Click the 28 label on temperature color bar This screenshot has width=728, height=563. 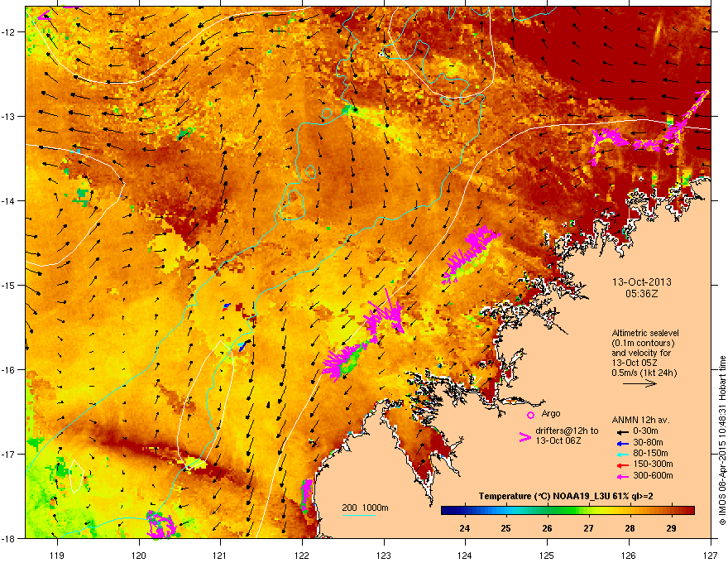[x=630, y=528]
